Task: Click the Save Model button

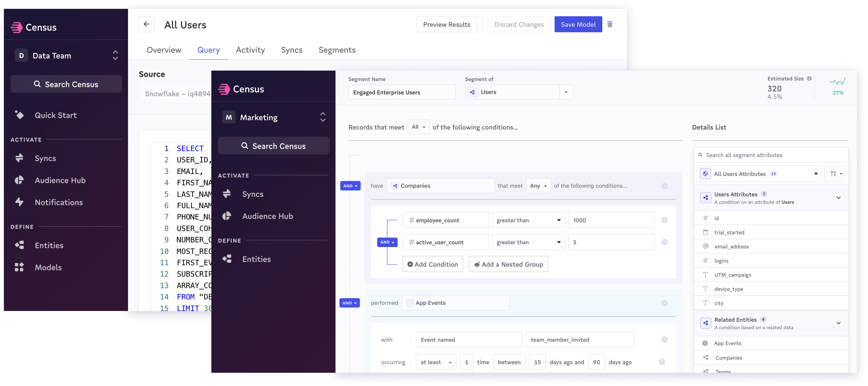Action: [578, 25]
